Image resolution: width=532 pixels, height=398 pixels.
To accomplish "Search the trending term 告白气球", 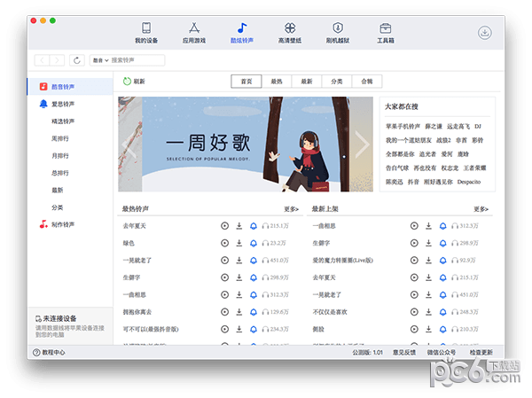I will [397, 168].
